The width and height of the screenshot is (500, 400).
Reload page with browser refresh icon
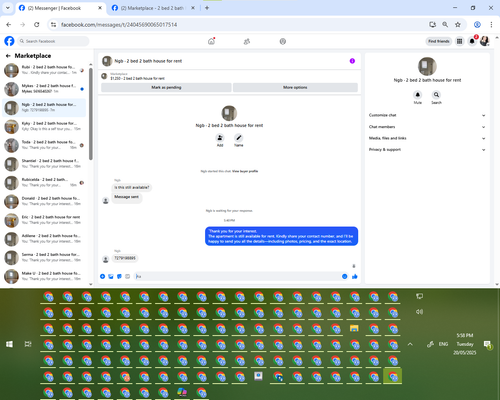(x=37, y=25)
